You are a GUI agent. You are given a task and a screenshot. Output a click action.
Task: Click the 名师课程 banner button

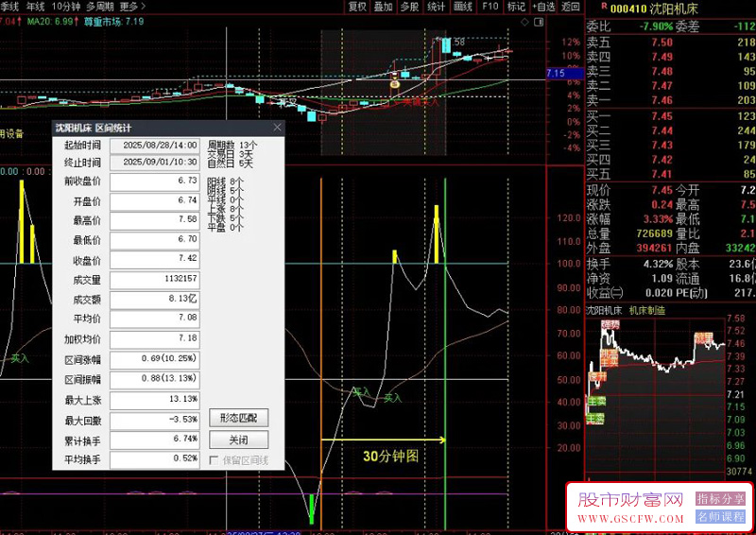[720, 517]
